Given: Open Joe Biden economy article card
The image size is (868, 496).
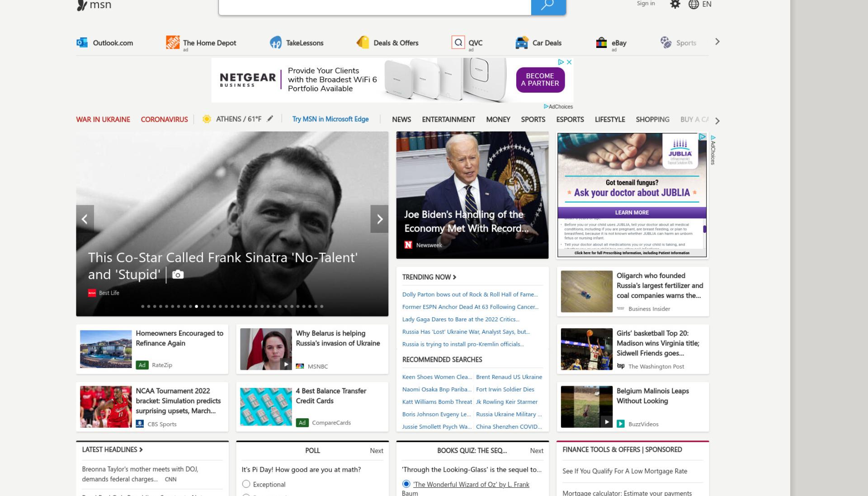Looking at the screenshot, I should pyautogui.click(x=472, y=195).
